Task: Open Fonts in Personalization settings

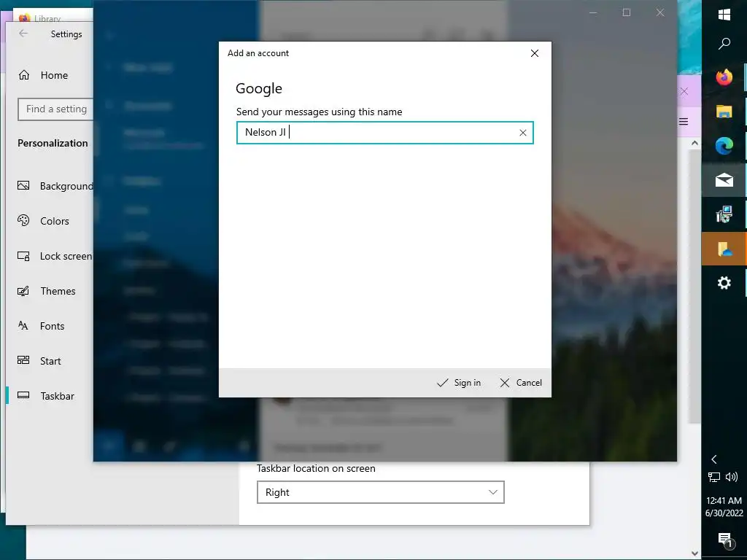Action: click(x=41, y=326)
